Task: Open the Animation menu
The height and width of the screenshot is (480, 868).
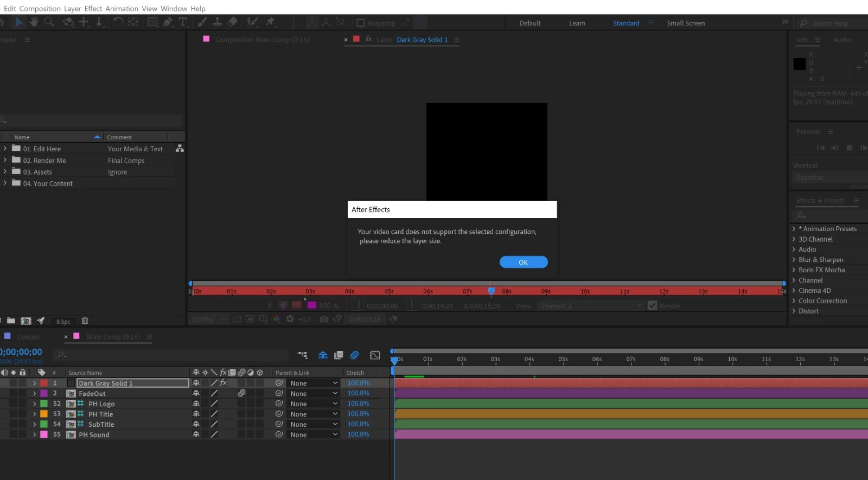Action: pyautogui.click(x=122, y=9)
